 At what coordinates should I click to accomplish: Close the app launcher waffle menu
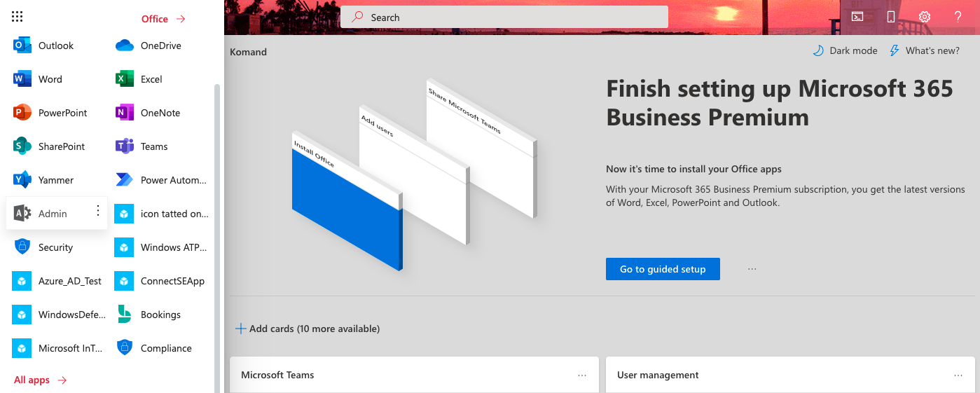(x=18, y=17)
